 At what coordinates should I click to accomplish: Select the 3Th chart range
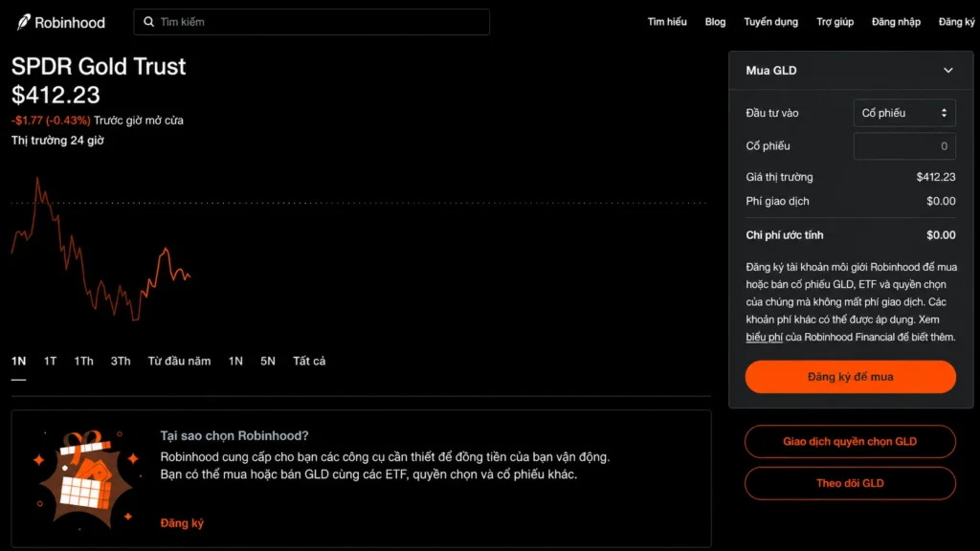tap(121, 361)
